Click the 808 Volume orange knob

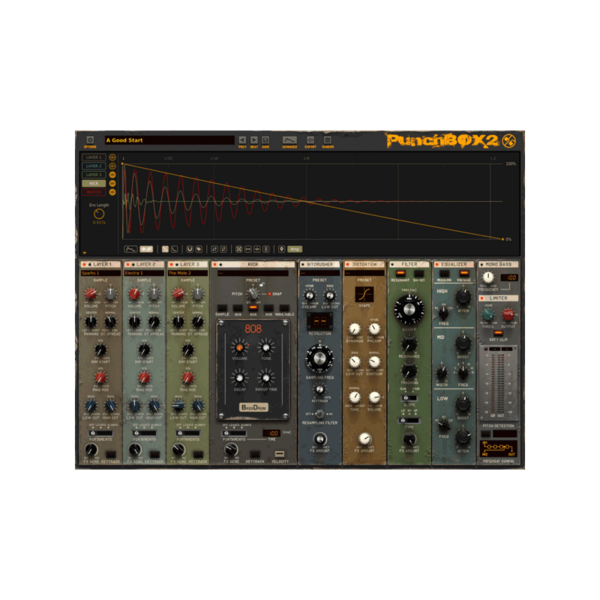(x=240, y=347)
